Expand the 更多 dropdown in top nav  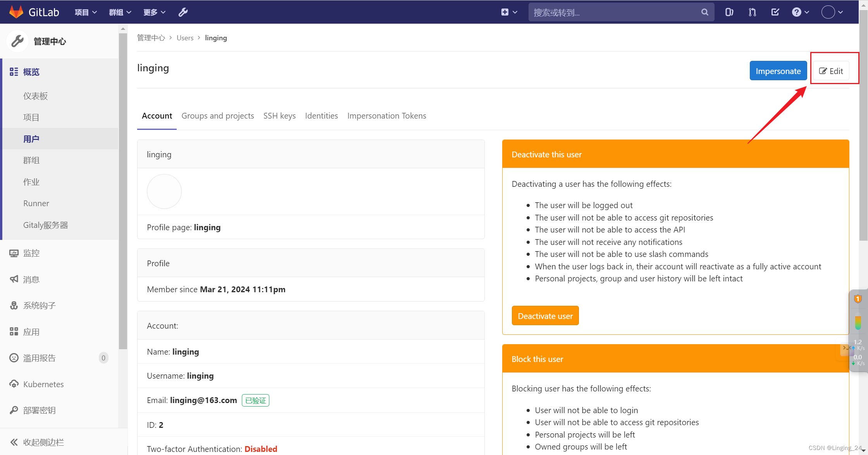tap(153, 12)
